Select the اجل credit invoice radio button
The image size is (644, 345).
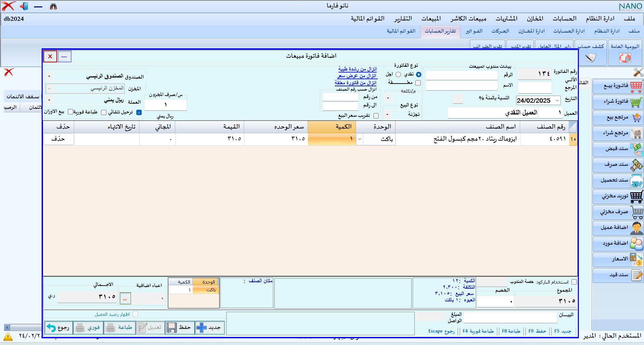(398, 75)
